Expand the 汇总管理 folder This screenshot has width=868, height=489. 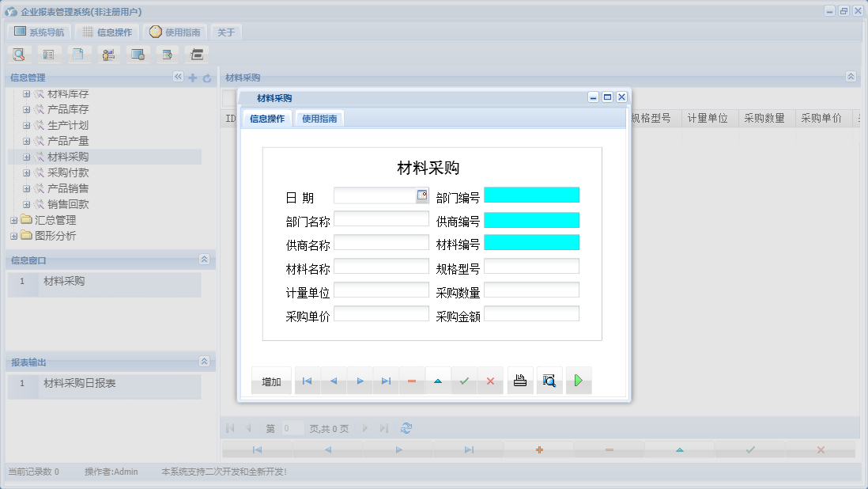pyautogui.click(x=12, y=220)
